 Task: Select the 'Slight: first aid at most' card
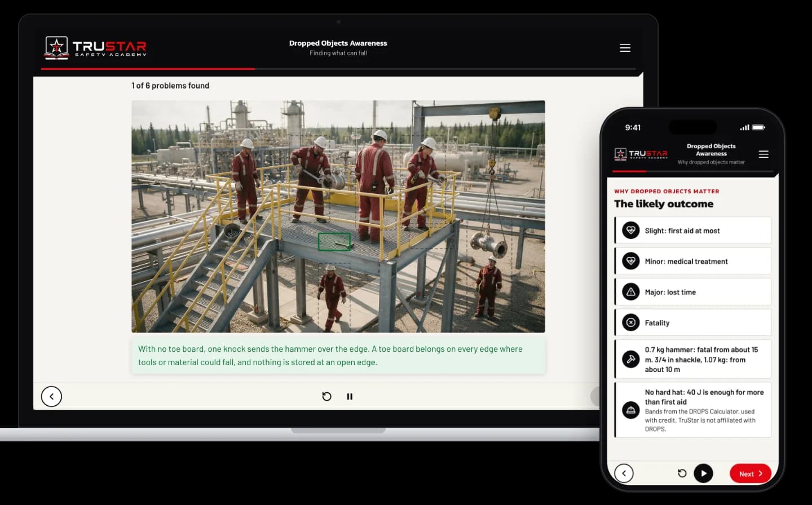coord(693,231)
